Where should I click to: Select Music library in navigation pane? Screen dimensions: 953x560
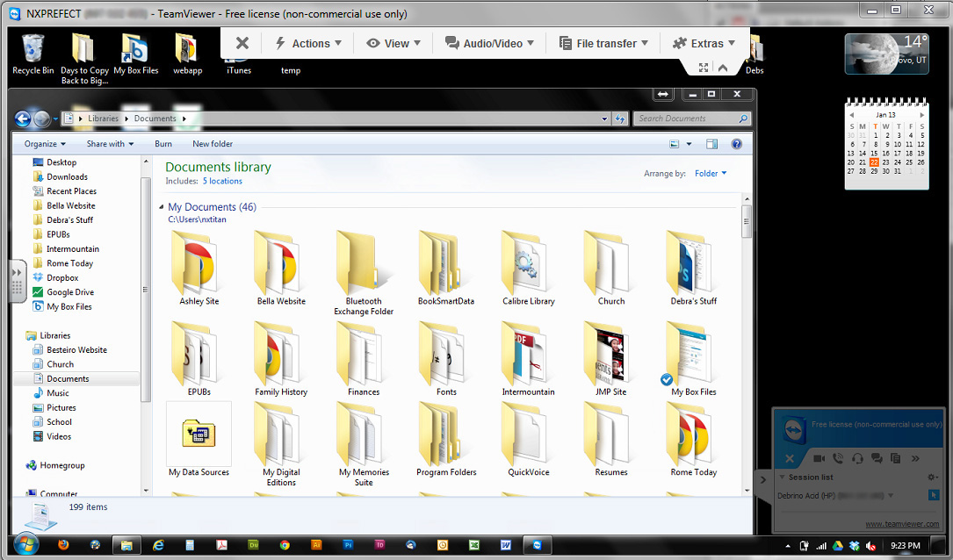tap(58, 393)
